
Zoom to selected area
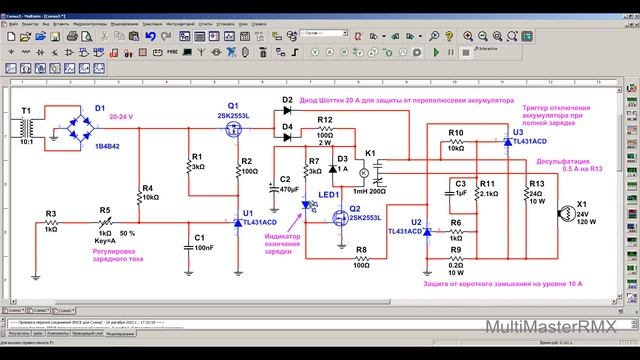point(498,36)
